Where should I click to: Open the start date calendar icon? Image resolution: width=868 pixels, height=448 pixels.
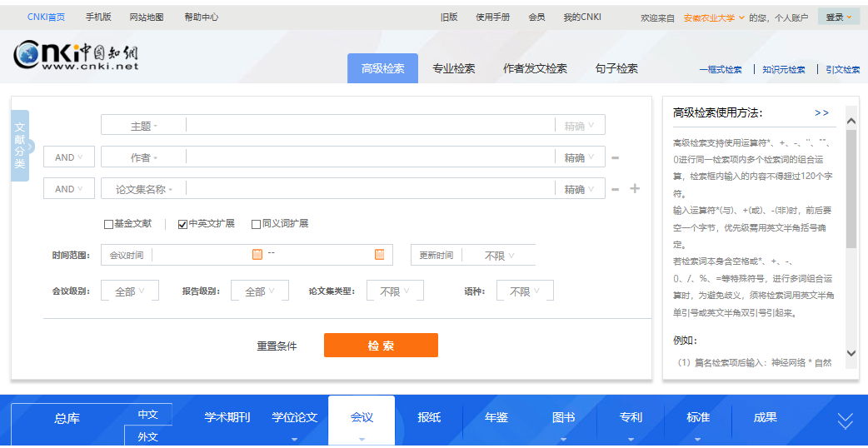click(x=257, y=254)
